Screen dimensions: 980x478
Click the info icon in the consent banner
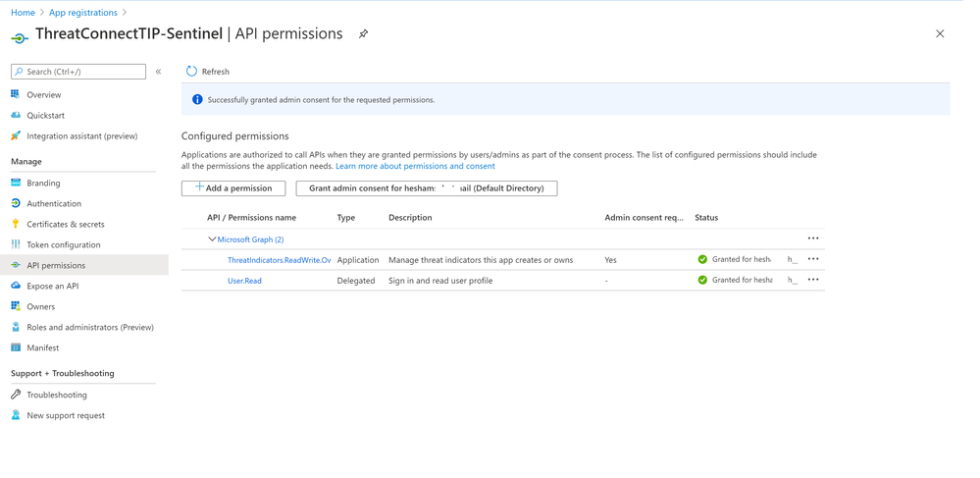pos(197,99)
